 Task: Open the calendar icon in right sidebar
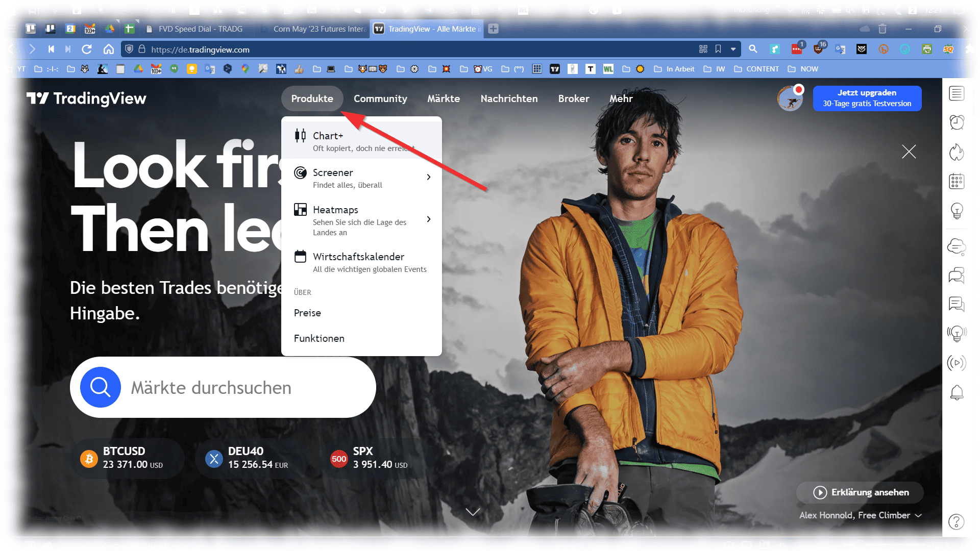pos(957,181)
